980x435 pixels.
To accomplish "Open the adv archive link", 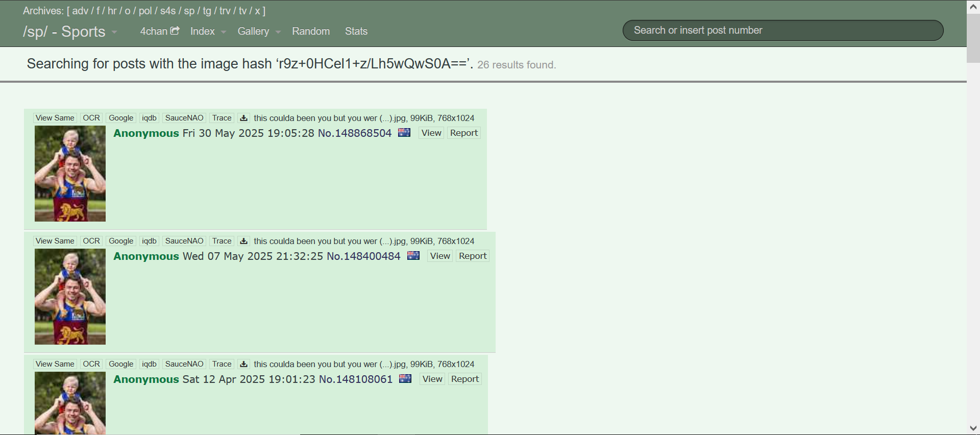I will pyautogui.click(x=80, y=11).
